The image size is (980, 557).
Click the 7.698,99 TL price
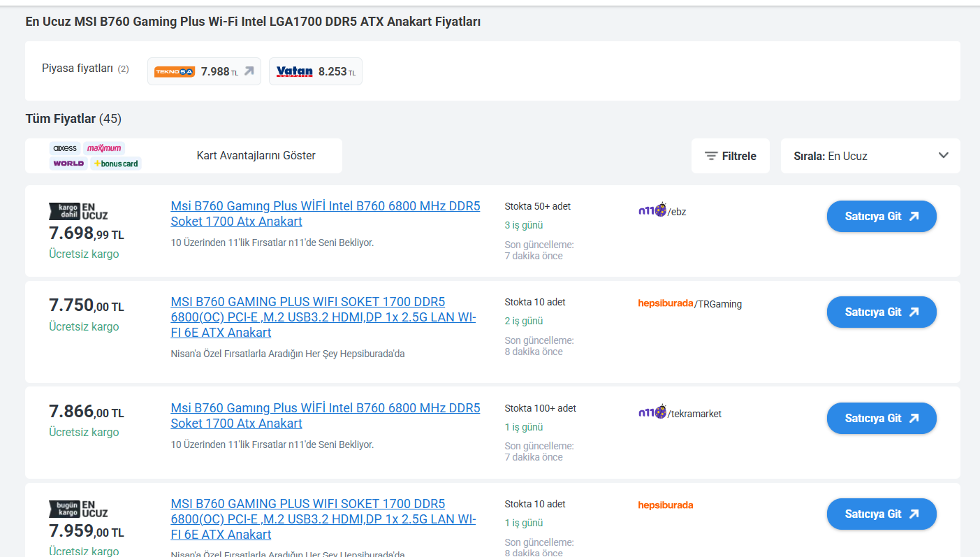(x=87, y=233)
